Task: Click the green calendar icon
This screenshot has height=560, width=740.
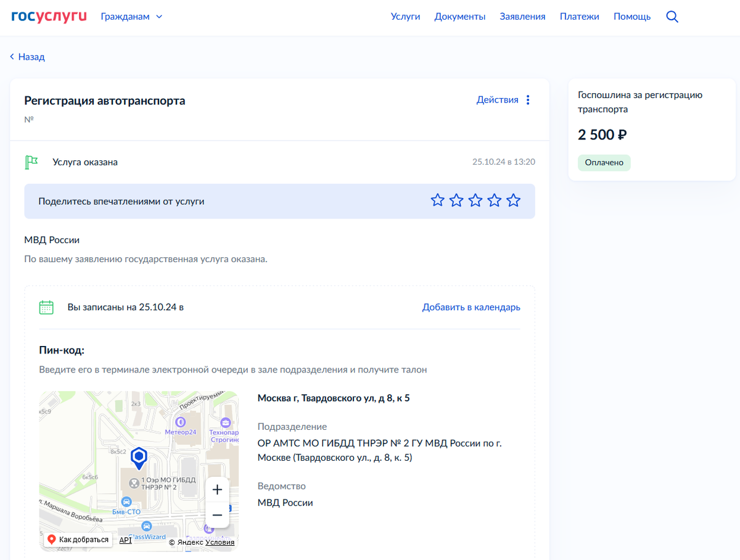Action: (46, 307)
